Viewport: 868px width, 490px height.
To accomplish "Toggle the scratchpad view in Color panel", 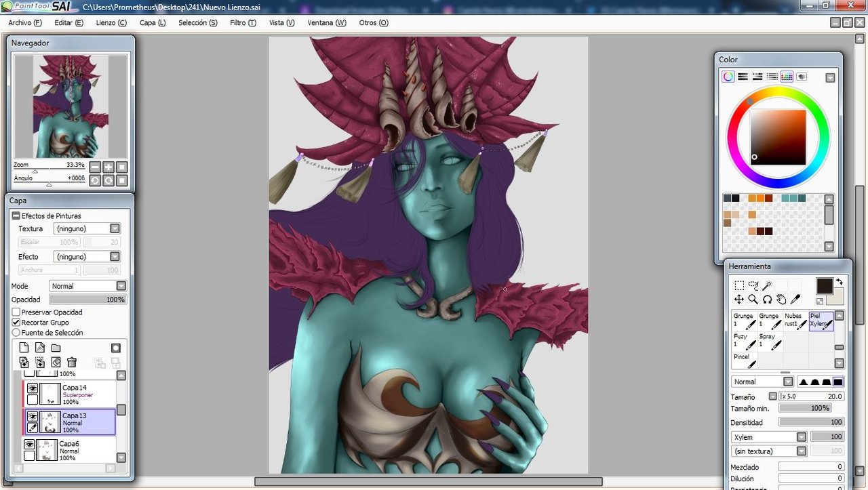I will click(802, 77).
